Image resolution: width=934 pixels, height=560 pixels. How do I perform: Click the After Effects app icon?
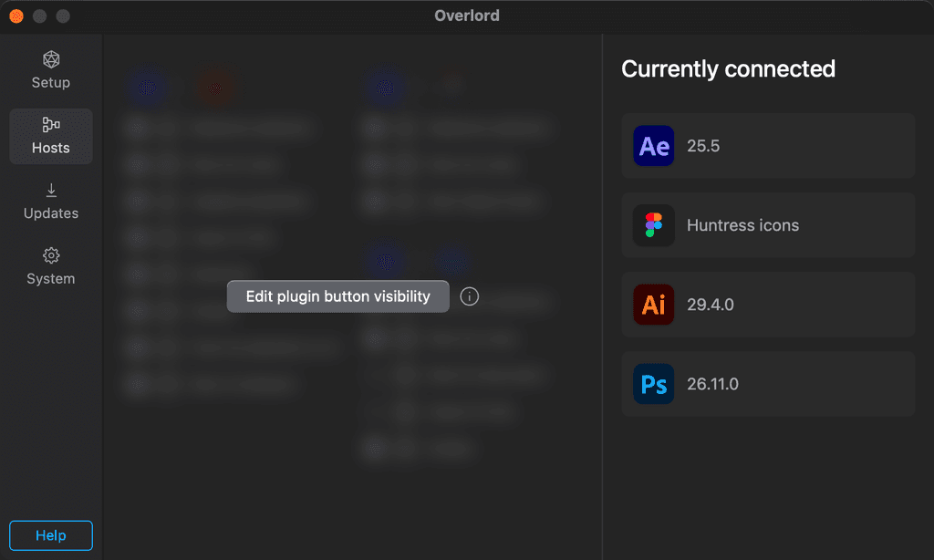click(654, 146)
